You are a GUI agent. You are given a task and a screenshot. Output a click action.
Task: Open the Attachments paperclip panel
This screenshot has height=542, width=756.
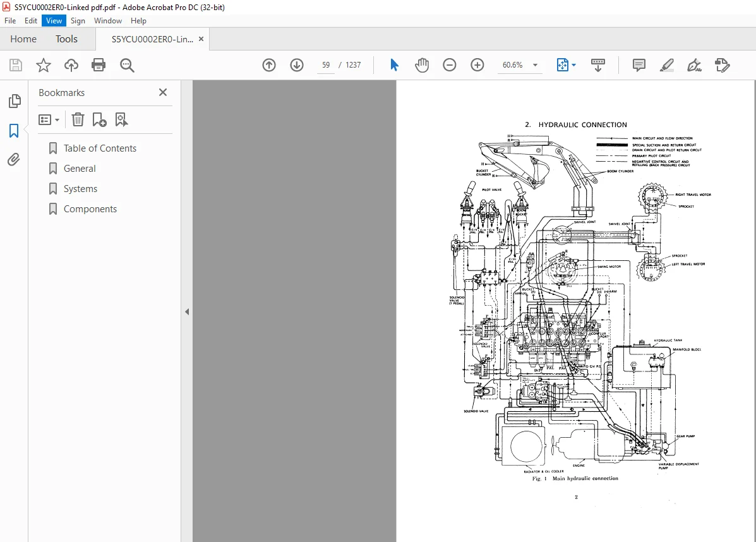14,160
